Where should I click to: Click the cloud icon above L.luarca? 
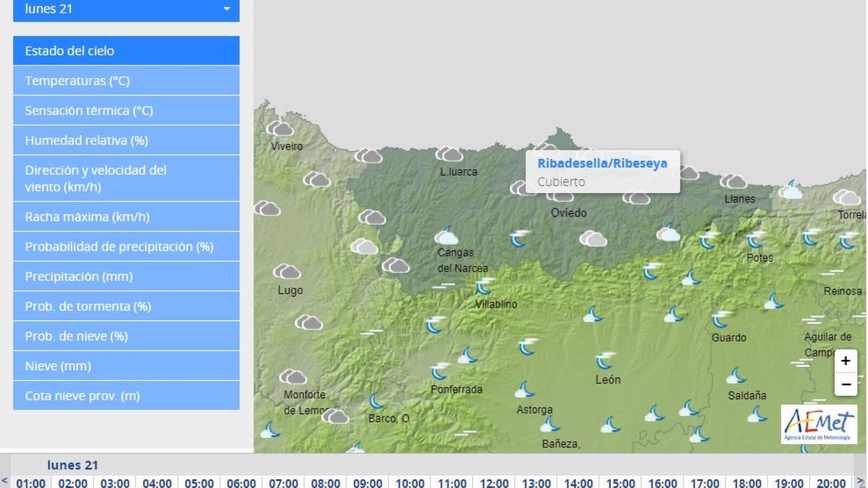pyautogui.click(x=449, y=154)
